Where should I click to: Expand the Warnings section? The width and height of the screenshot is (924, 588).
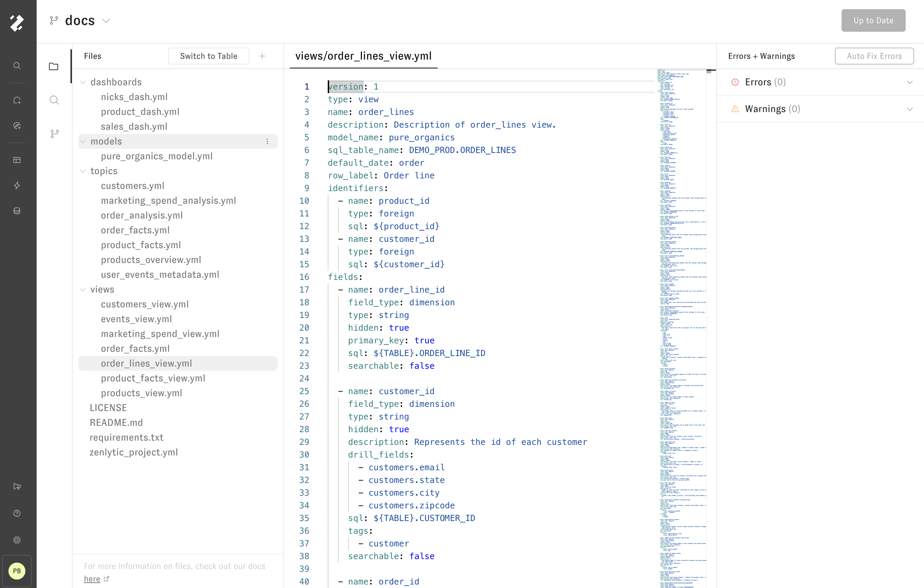coord(909,109)
